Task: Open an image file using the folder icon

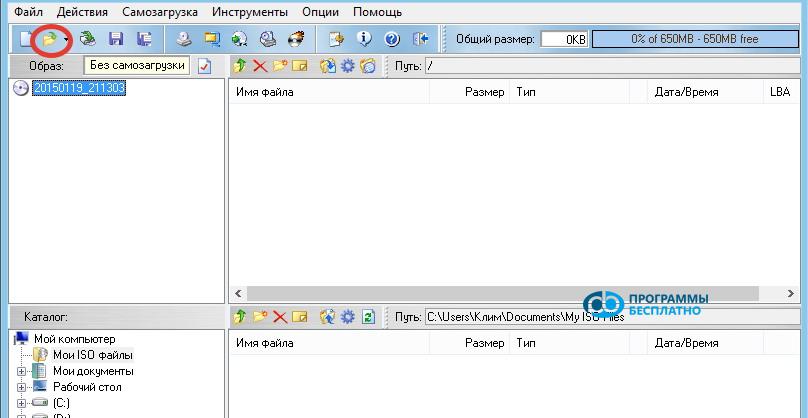Action: click(49, 39)
